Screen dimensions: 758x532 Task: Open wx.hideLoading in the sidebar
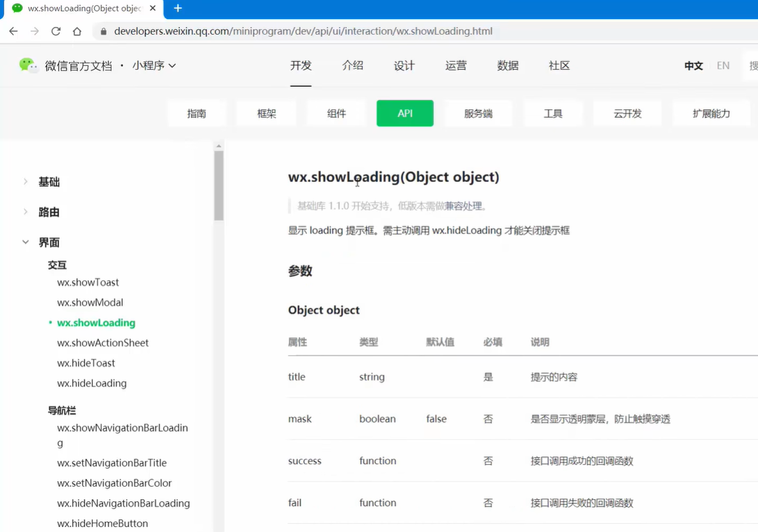coord(92,383)
